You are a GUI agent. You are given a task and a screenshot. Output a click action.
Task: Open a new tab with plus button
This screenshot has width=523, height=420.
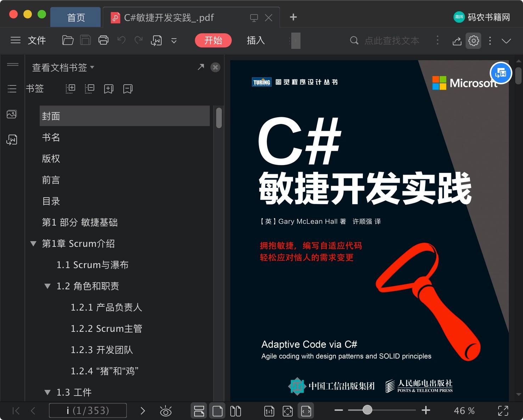tap(293, 17)
